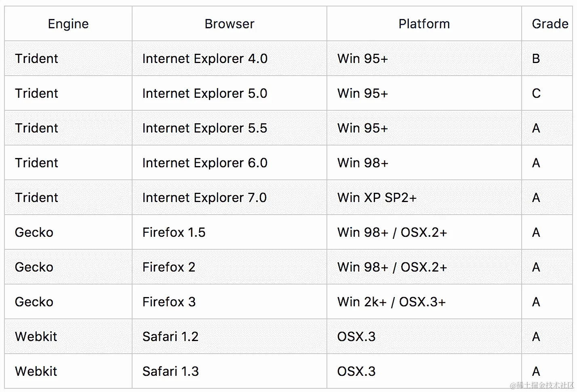Click the Browser column header
Viewport: 577px width, 392px height.
tap(230, 24)
